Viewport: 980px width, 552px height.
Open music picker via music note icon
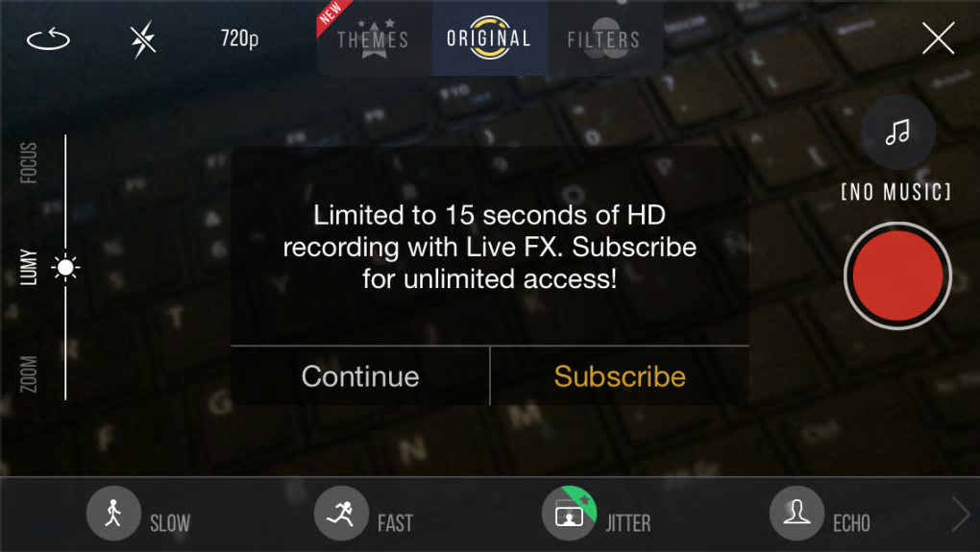click(x=897, y=132)
